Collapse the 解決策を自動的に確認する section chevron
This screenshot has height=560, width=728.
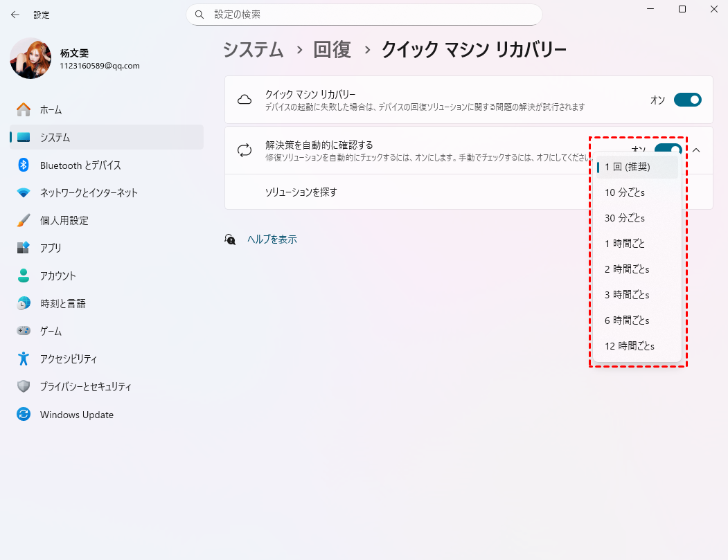696,150
